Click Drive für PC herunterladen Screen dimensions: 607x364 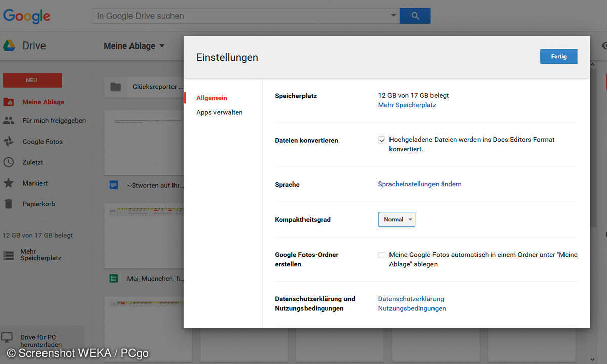41,341
